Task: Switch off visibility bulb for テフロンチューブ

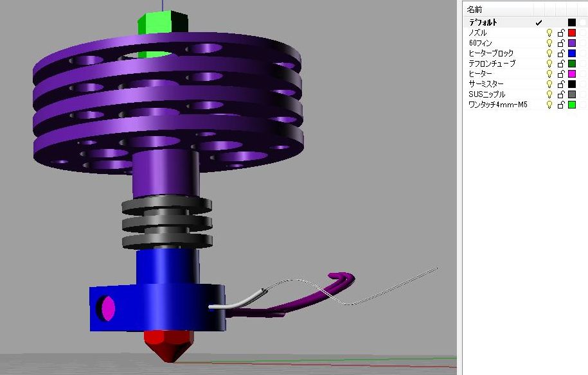Action: 549,64
